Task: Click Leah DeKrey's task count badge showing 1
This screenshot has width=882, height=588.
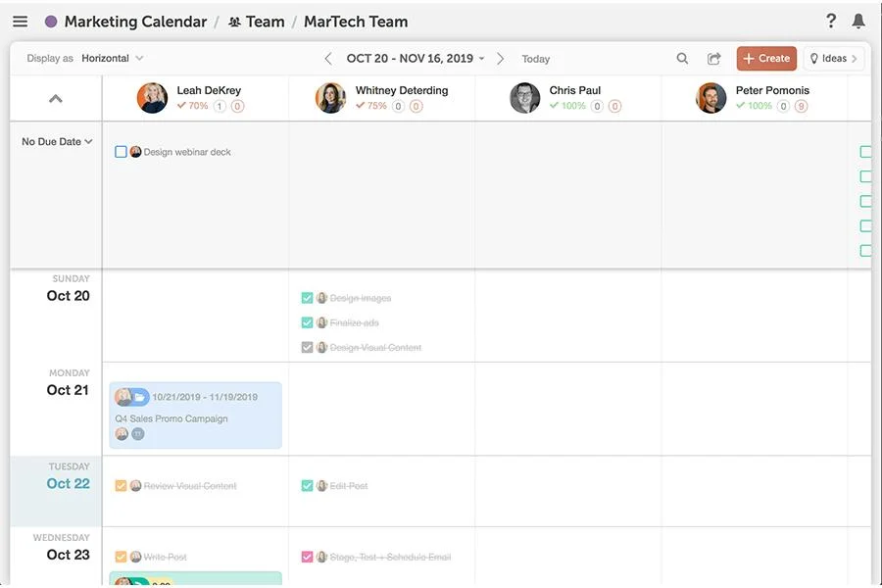Action: (220, 106)
